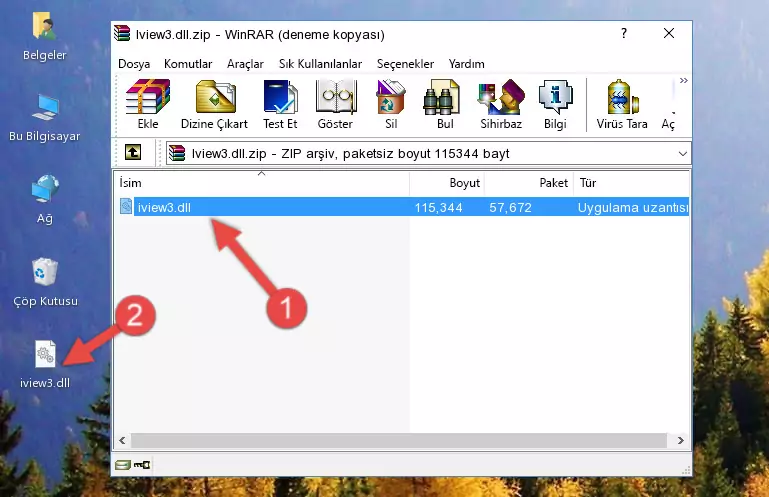The width and height of the screenshot is (769, 497).
Task: Sort list by Paket column
Action: [x=529, y=183]
